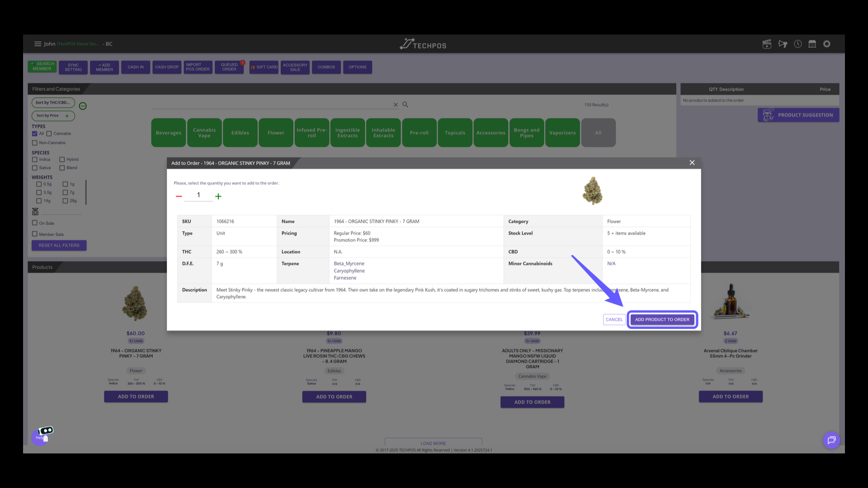This screenshot has height=488, width=868.
Task: Check the 7g weight filter
Action: click(65, 192)
